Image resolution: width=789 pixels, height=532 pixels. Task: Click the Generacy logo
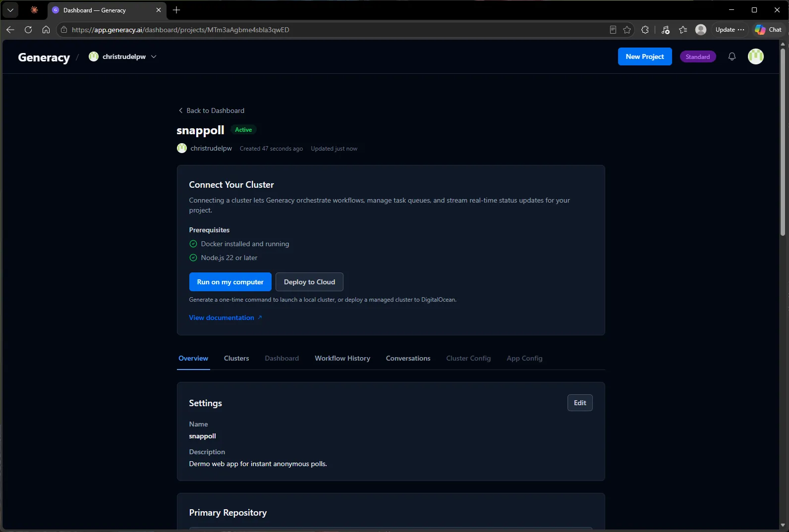44,57
